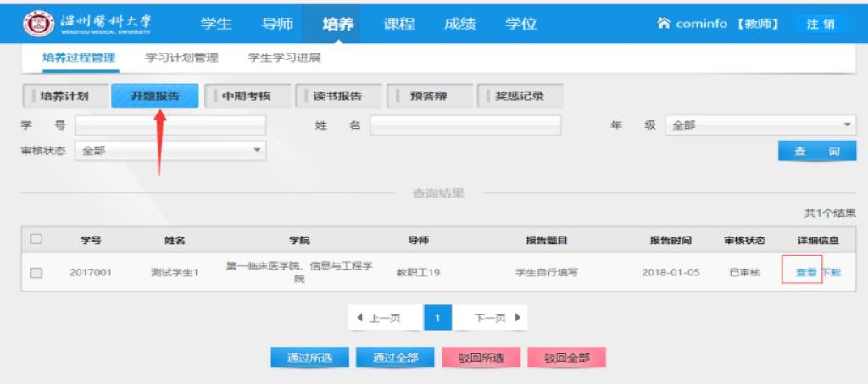
Task: Click the 注销 logout button
Action: (820, 24)
